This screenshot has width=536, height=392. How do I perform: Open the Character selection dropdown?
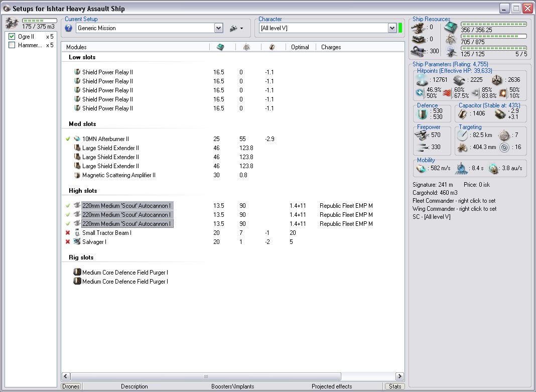[392, 28]
